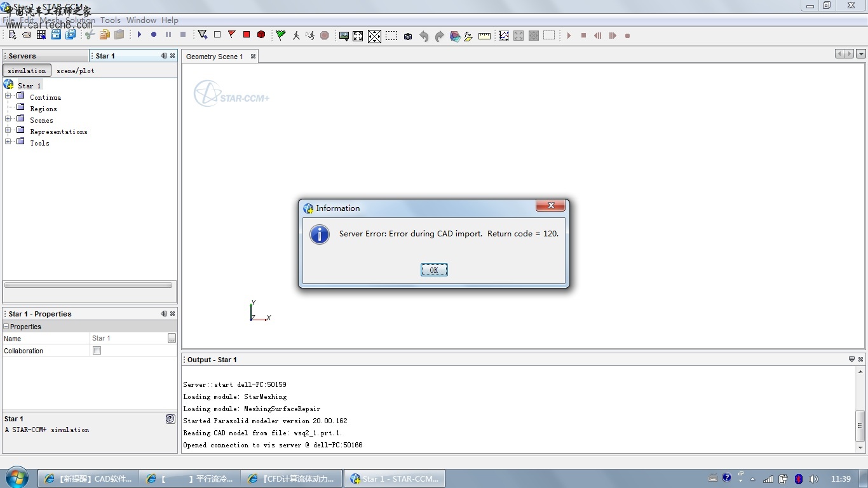Click the scroll tabs right arrow button

point(850,54)
